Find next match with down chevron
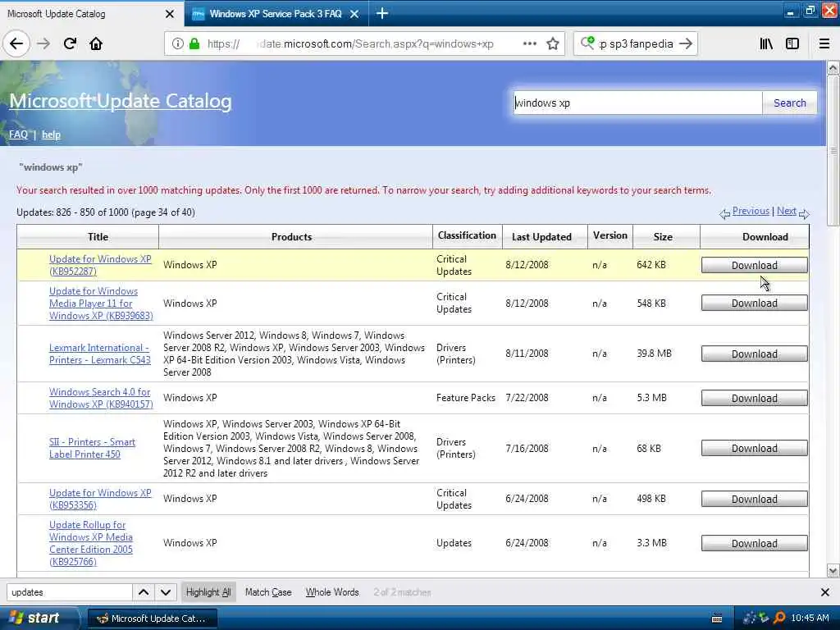 click(166, 592)
